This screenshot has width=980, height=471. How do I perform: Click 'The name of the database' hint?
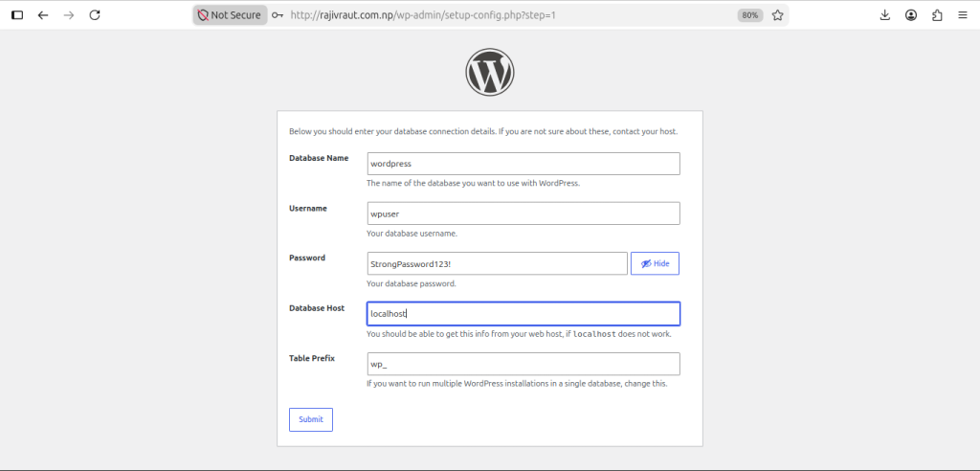coord(474,184)
